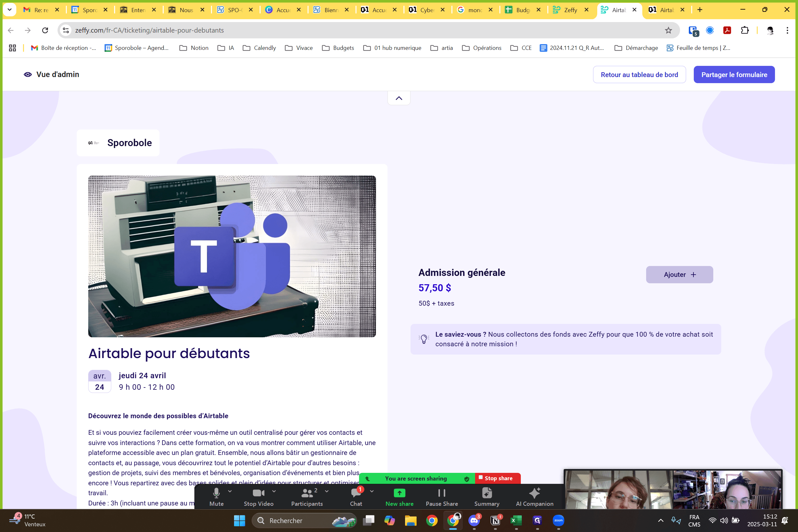Click the Sporobole organization logo
The image size is (798, 532).
[93, 143]
